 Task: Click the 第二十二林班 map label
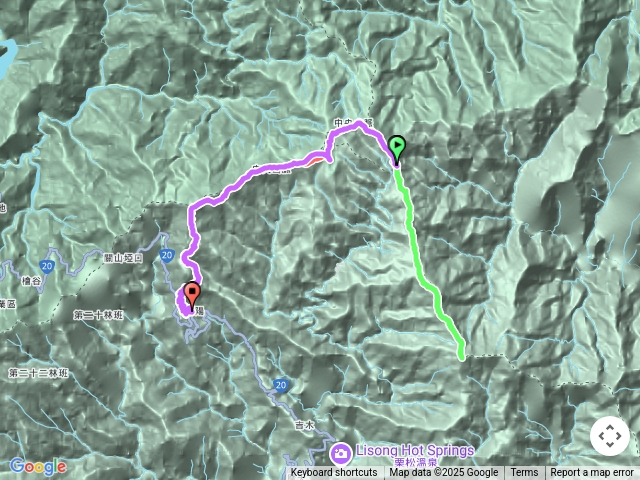pos(39,373)
